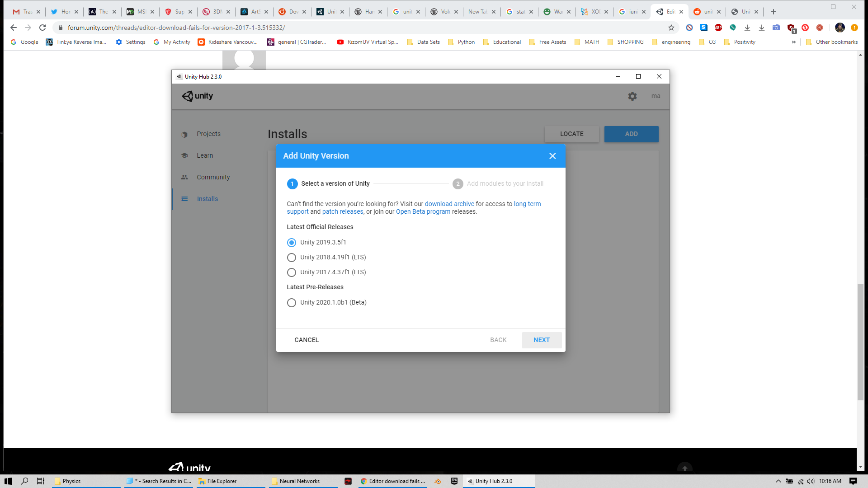Open a new browser tab
The image size is (868, 488).
coord(774,12)
